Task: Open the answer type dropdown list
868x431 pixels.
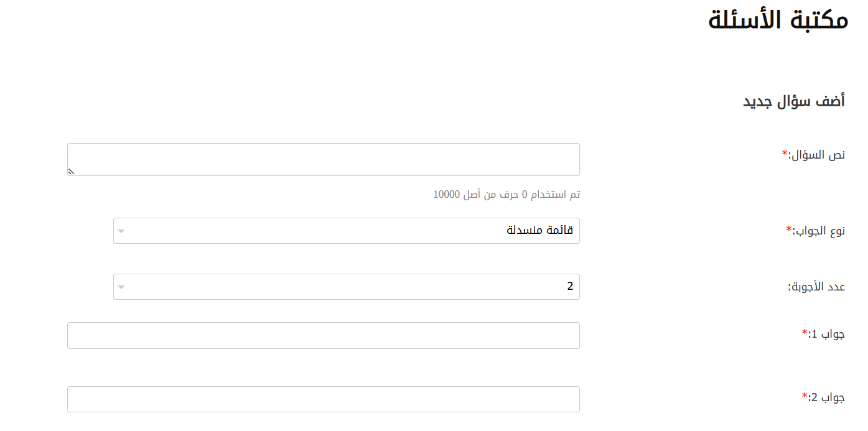Action: pyautogui.click(x=346, y=231)
